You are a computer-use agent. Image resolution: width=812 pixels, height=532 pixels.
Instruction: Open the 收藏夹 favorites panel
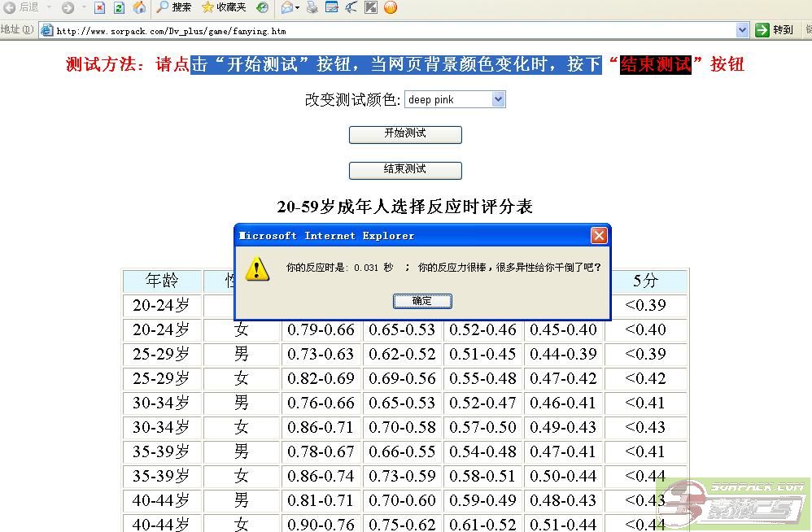pyautogui.click(x=224, y=7)
